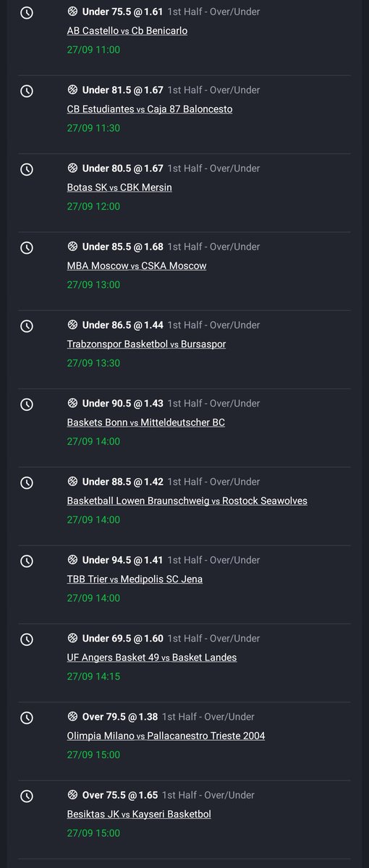This screenshot has width=369, height=868.
Task: Select the Under 69.5 @ 1.60 selection
Action: [123, 638]
